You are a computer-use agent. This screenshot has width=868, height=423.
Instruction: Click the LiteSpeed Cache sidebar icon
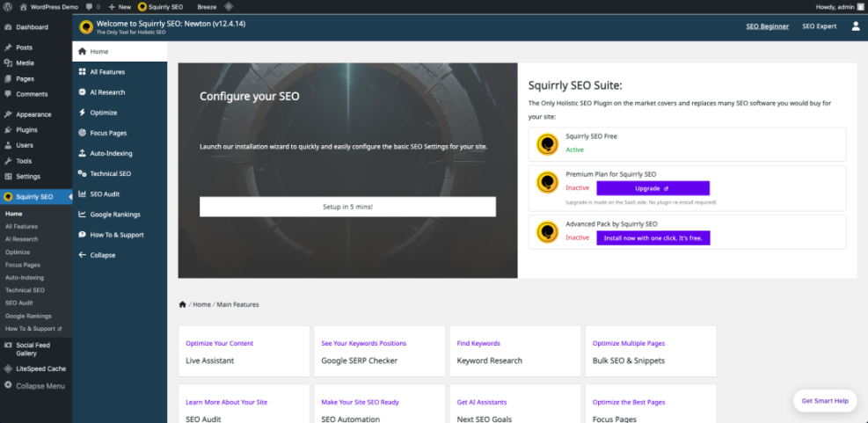tap(8, 368)
